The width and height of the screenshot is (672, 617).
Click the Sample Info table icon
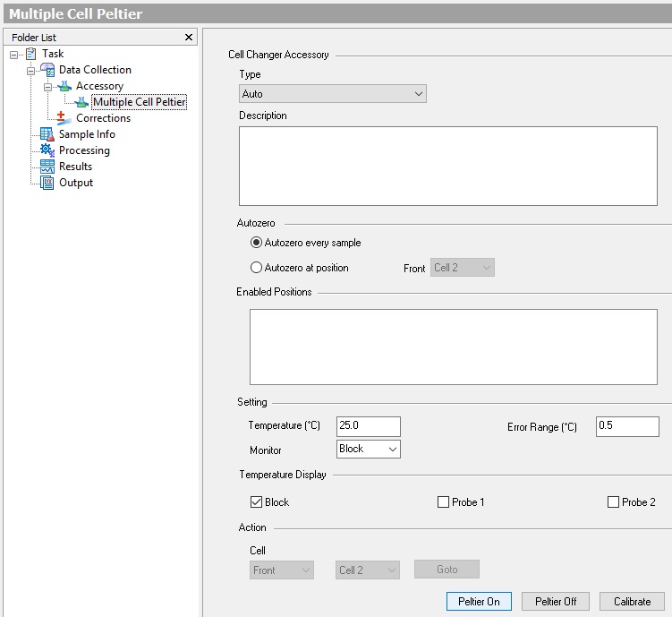(x=47, y=134)
